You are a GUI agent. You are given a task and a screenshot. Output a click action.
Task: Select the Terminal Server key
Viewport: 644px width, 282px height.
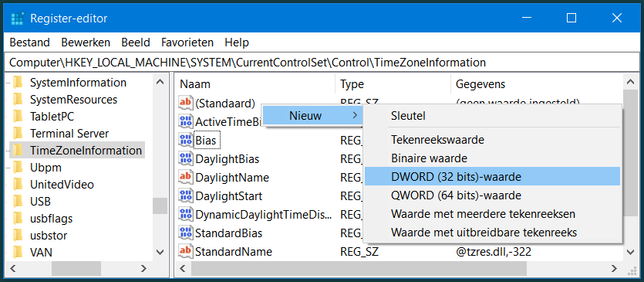(x=69, y=134)
